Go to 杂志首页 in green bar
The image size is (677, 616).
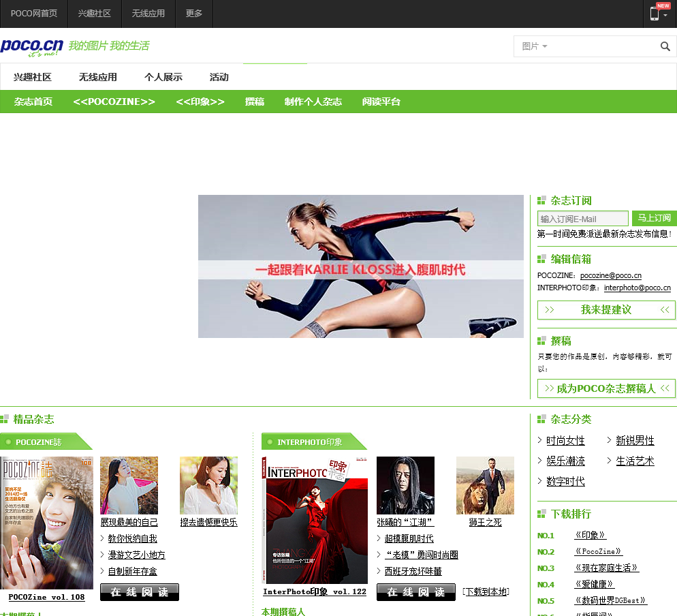(33, 102)
